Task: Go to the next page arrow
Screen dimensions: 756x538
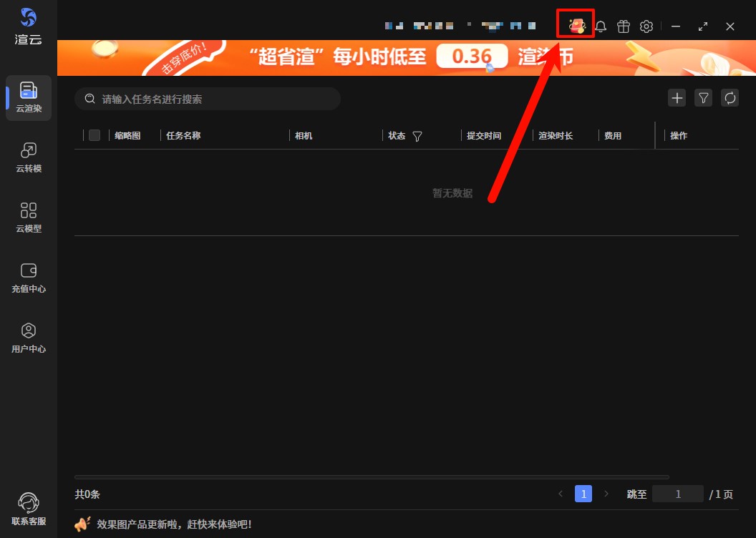Action: coord(606,494)
